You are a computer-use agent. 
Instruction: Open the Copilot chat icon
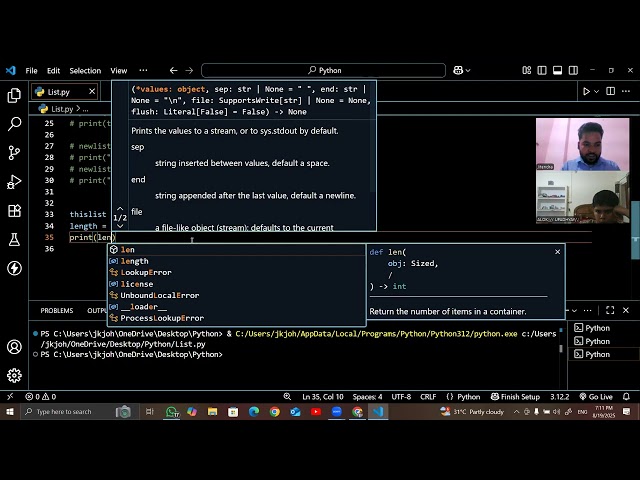pyautogui.click(x=458, y=71)
